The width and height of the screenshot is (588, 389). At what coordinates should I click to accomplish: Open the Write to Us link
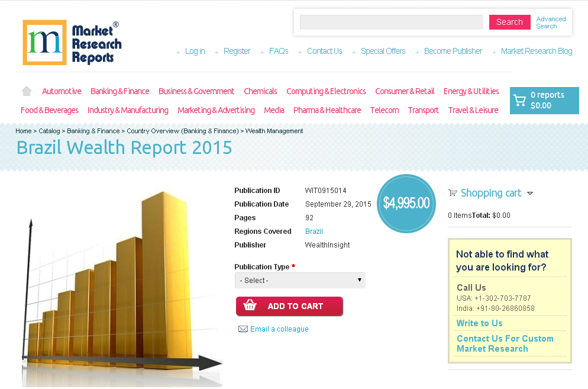tap(479, 323)
